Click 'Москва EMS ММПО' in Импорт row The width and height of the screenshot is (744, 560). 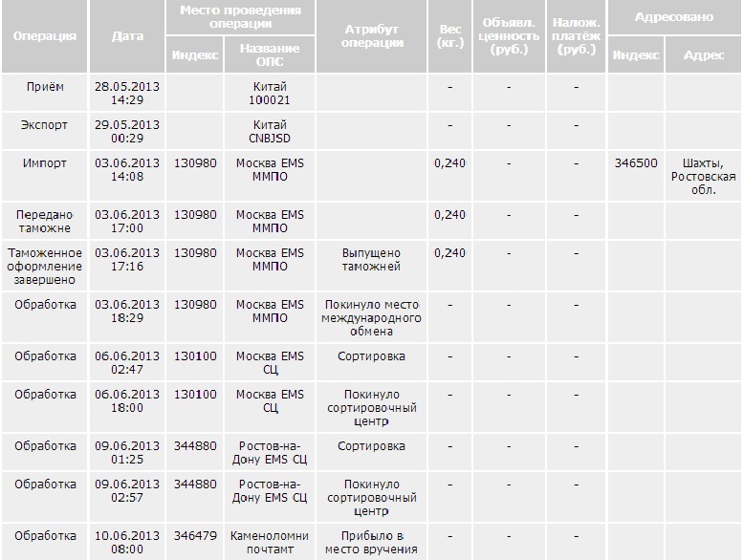click(x=270, y=170)
